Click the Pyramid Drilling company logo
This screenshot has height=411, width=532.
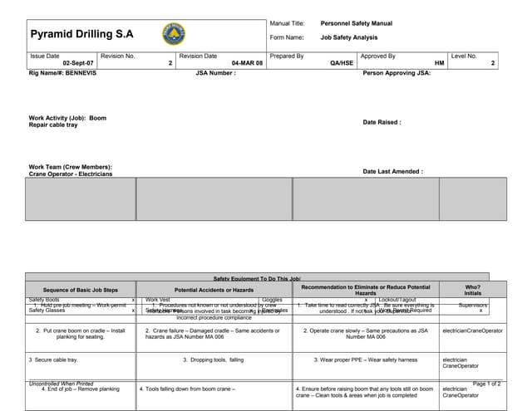click(x=173, y=34)
